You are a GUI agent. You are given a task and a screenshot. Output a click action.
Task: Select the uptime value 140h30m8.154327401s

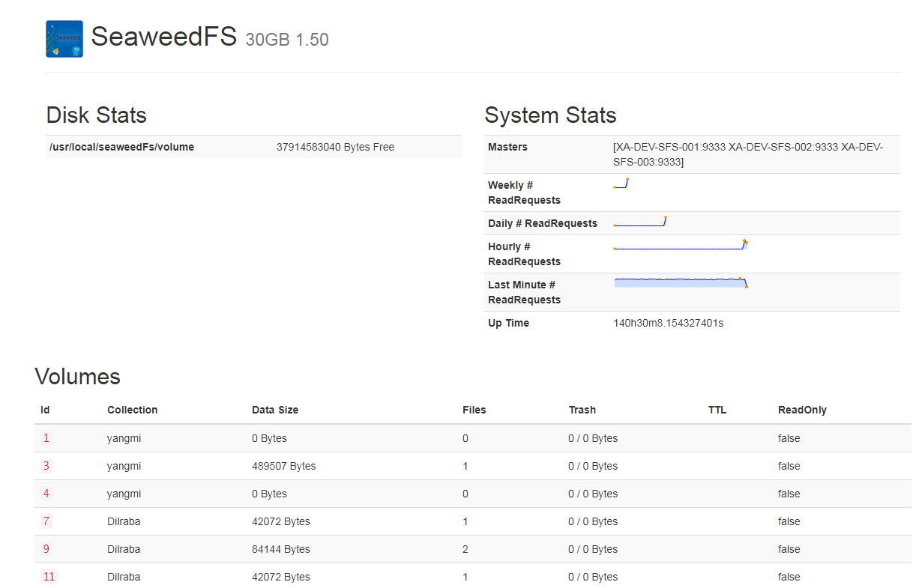[669, 323]
